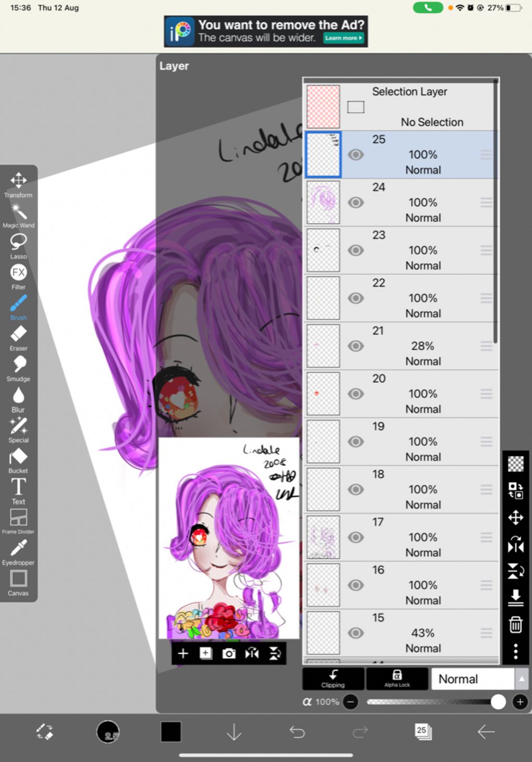The height and width of the screenshot is (762, 532).
Task: Click the layer 16 reorder handle
Action: point(486,585)
